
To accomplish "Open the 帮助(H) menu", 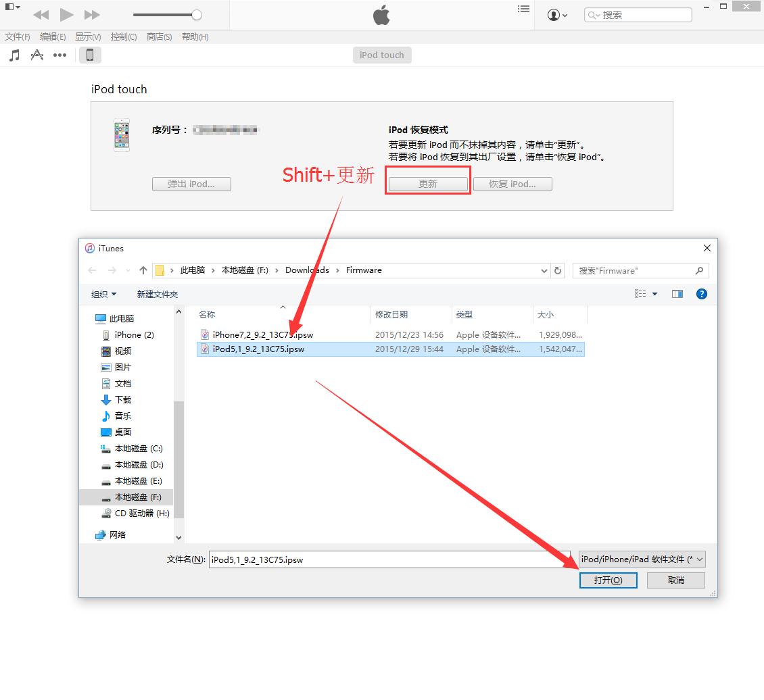I will click(x=195, y=37).
